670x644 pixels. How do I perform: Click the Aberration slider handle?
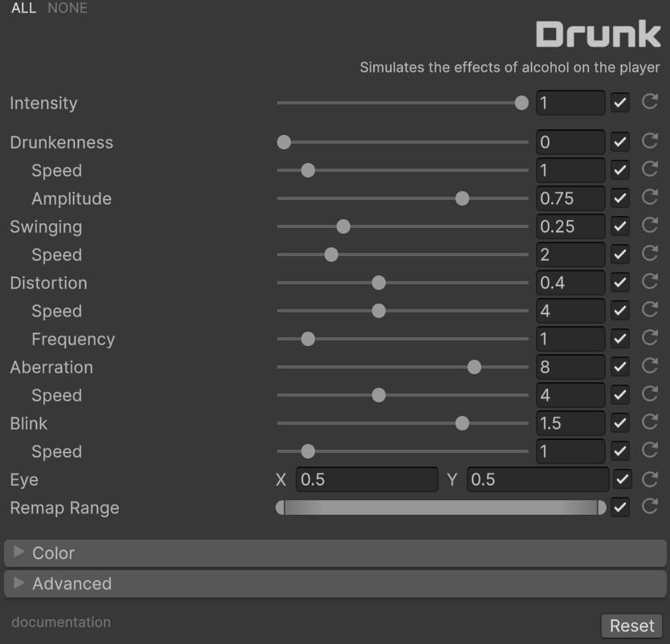(x=474, y=367)
